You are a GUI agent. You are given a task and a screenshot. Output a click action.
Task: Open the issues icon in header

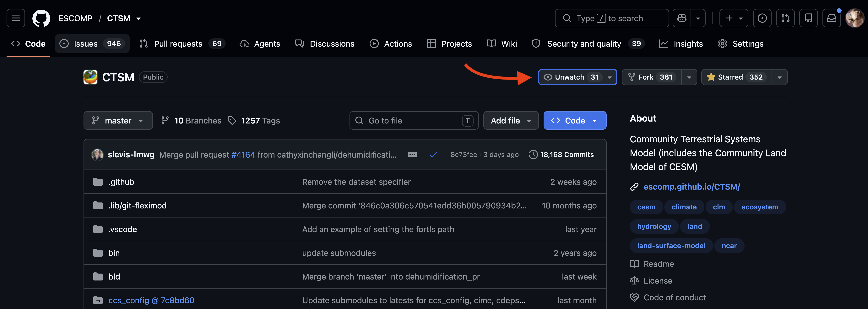762,18
